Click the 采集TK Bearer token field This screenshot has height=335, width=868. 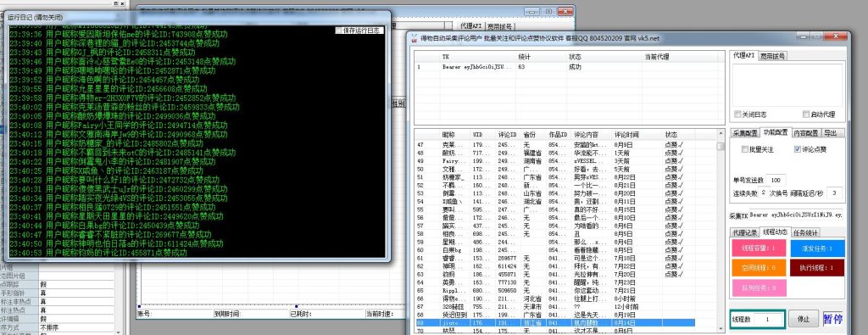[x=797, y=214]
